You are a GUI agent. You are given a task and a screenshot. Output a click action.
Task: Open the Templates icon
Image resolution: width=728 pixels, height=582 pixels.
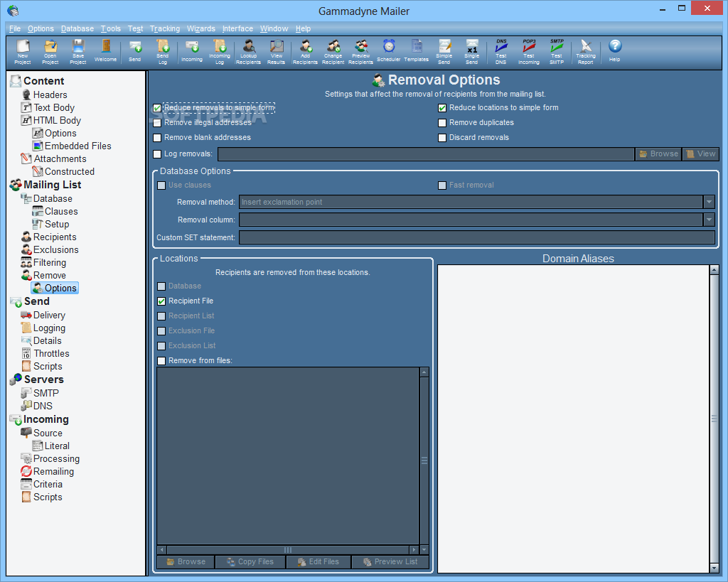click(417, 50)
